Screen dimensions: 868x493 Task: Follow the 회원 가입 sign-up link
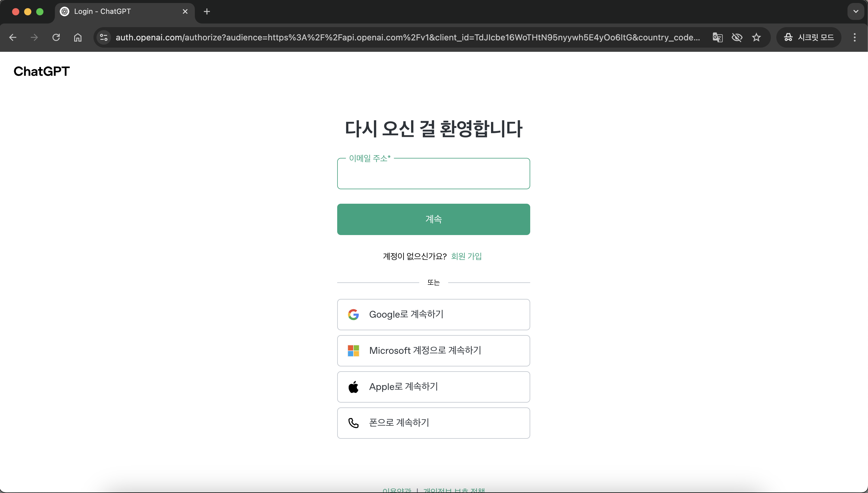click(x=466, y=256)
